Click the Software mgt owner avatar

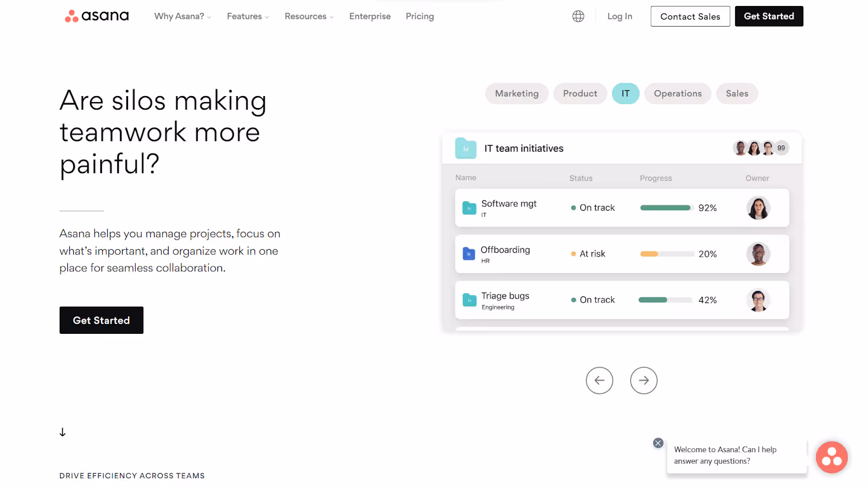pos(758,208)
